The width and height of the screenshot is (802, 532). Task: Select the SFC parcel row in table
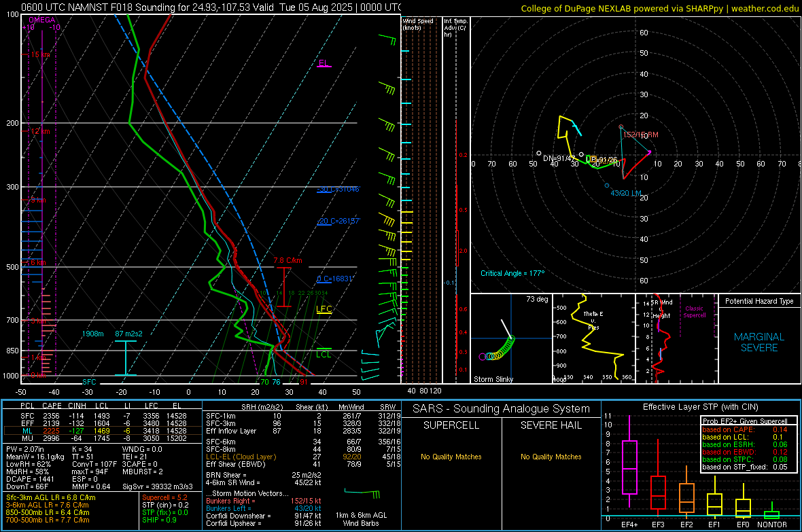point(103,416)
